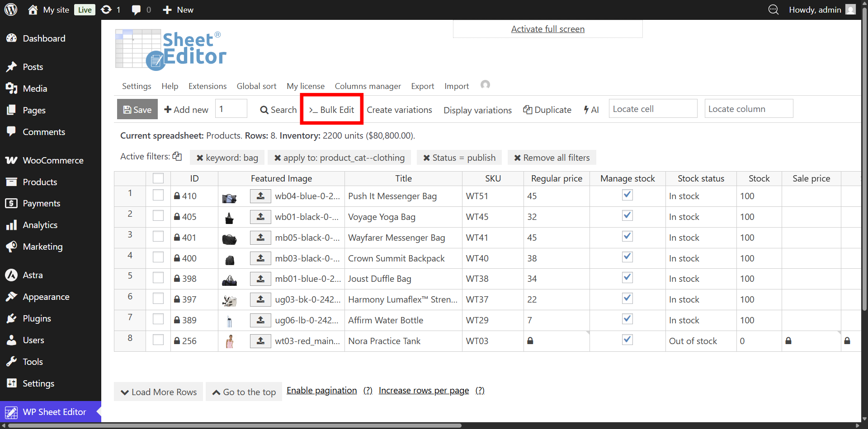
Task: Click Enable pagination link
Action: point(322,390)
